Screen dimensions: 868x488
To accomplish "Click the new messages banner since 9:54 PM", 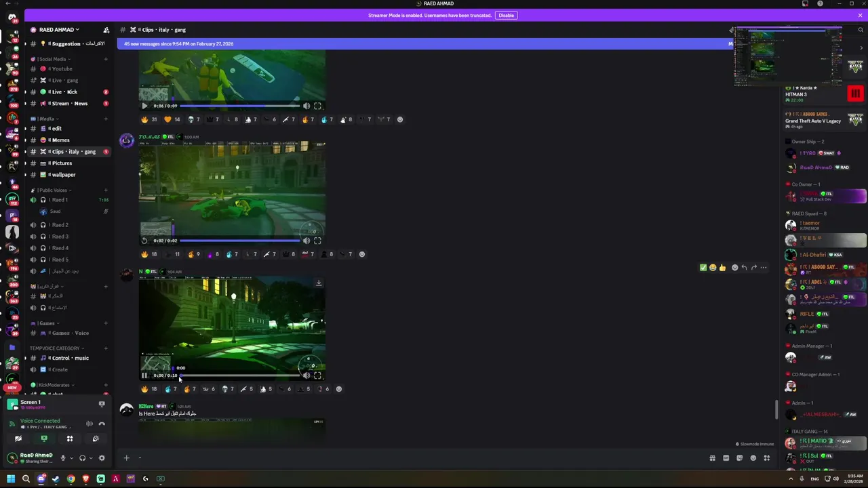I will point(425,44).
